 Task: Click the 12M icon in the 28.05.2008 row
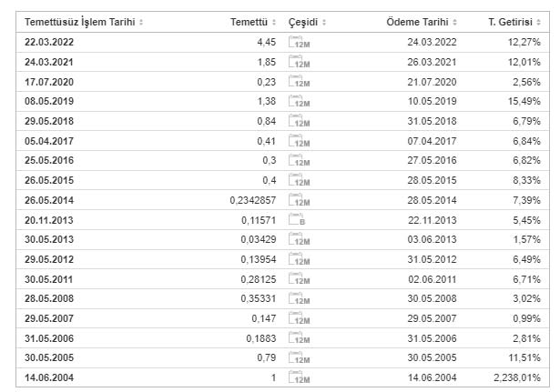[299, 298]
